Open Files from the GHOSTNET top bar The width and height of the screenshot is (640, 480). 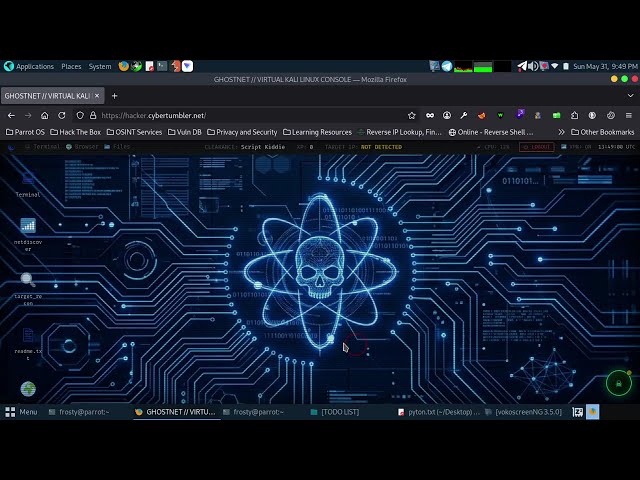[117, 147]
